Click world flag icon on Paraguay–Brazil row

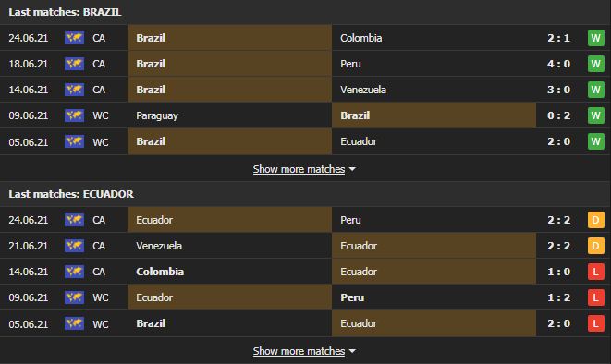point(74,115)
